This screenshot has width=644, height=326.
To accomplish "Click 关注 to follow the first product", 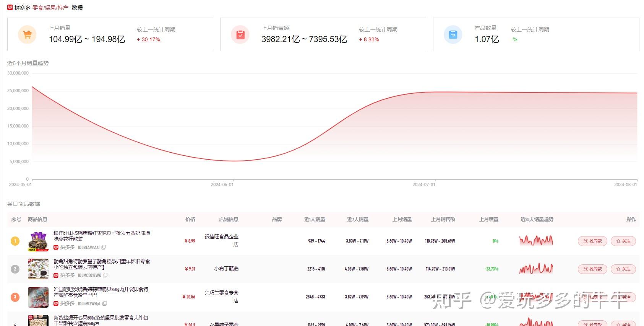I will (x=623, y=241).
